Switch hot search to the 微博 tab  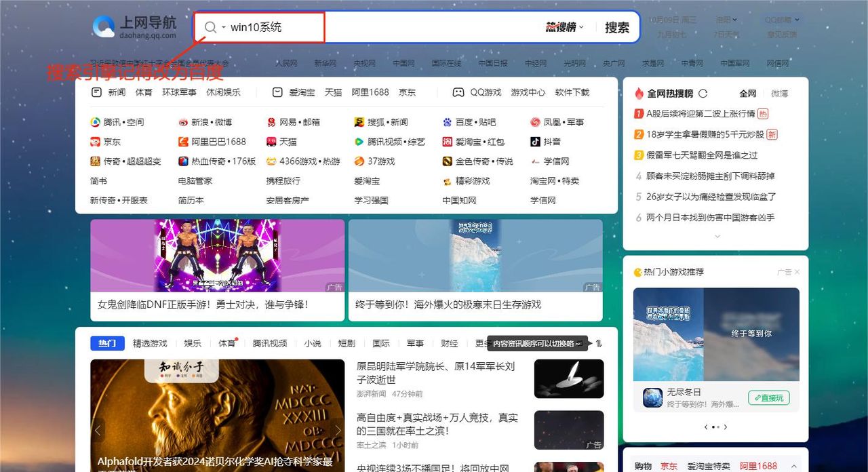click(779, 94)
